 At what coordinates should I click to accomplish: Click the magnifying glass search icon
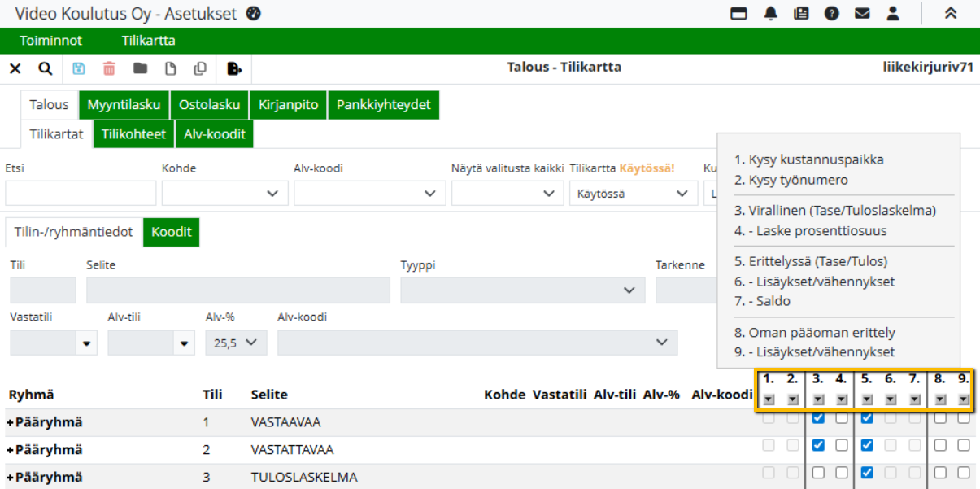[x=46, y=68]
